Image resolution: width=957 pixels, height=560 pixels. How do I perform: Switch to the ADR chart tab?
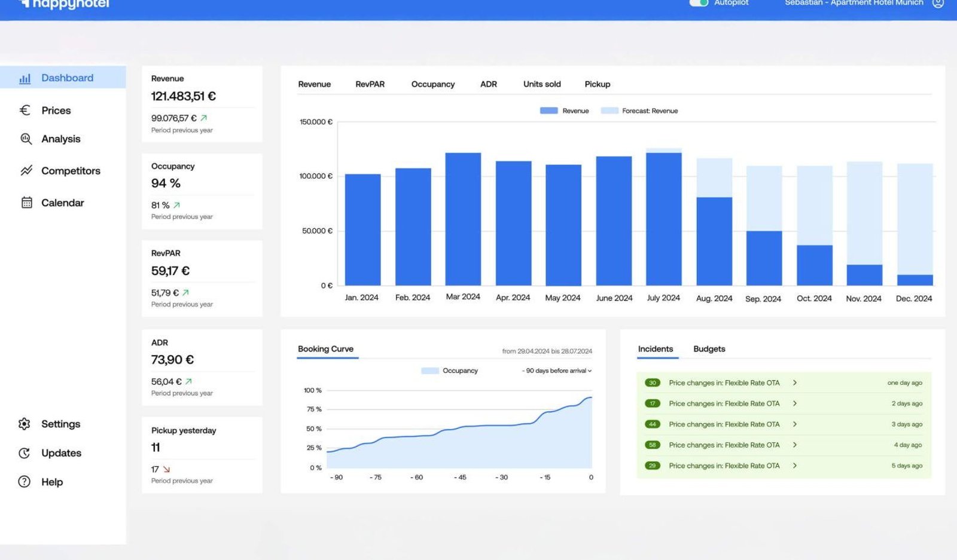pyautogui.click(x=489, y=84)
